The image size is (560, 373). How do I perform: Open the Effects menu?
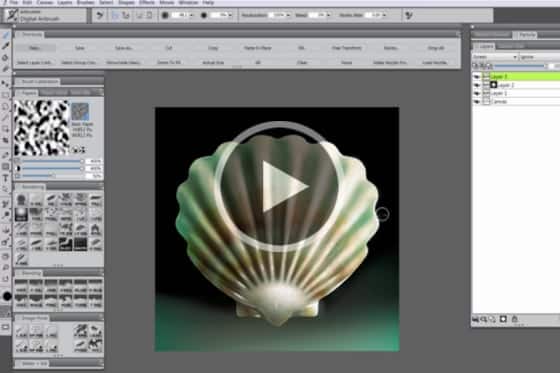(147, 3)
